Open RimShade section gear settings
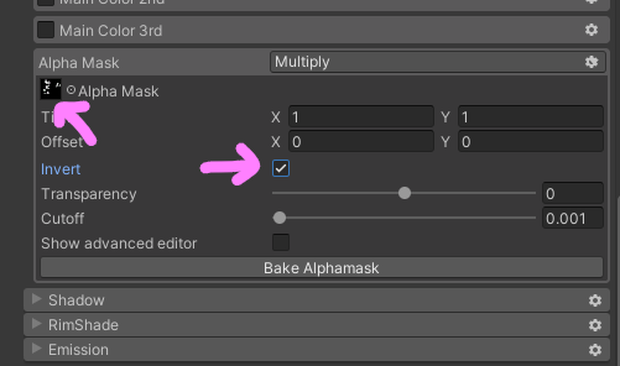The image size is (620, 366). (x=595, y=325)
